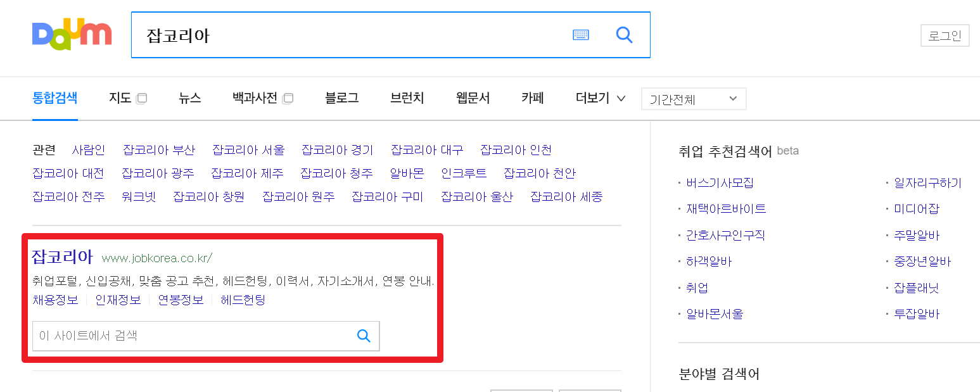Expand the 더보기 menu
The image size is (980, 392).
(601, 98)
